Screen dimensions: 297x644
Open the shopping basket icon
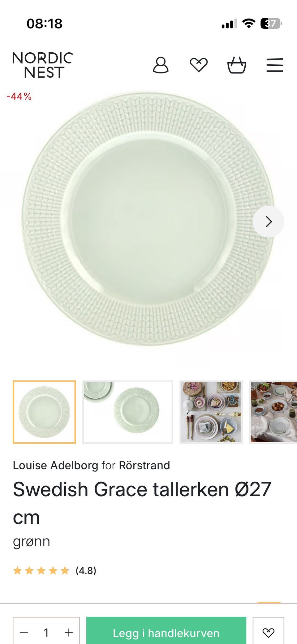237,65
